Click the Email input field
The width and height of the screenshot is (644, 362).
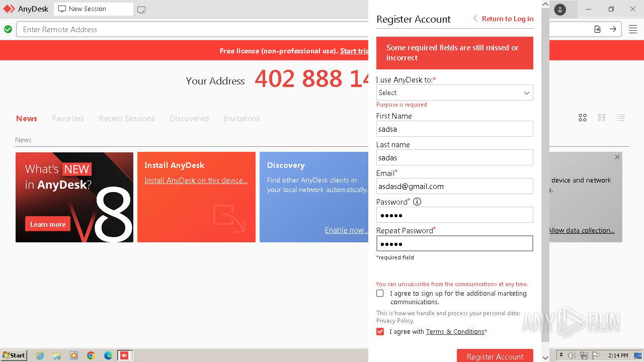tap(454, 186)
